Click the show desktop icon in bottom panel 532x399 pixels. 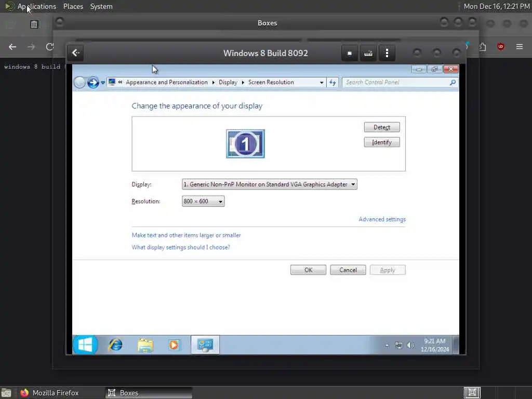point(6,393)
